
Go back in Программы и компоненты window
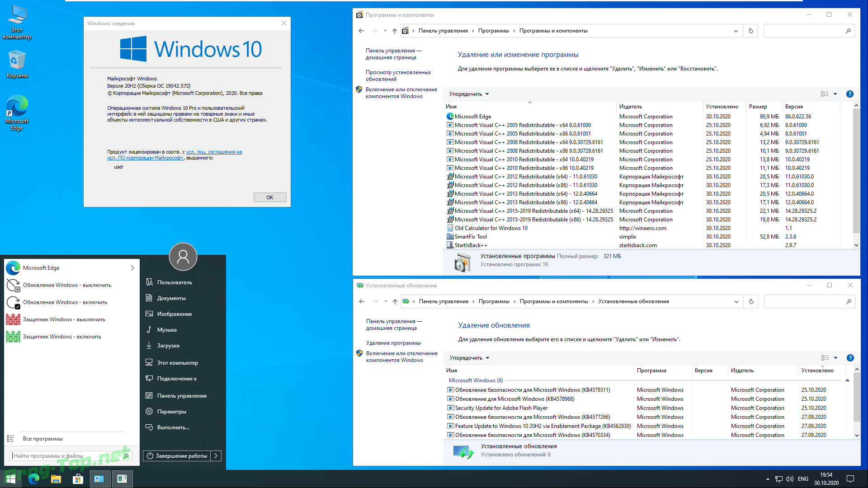[361, 31]
